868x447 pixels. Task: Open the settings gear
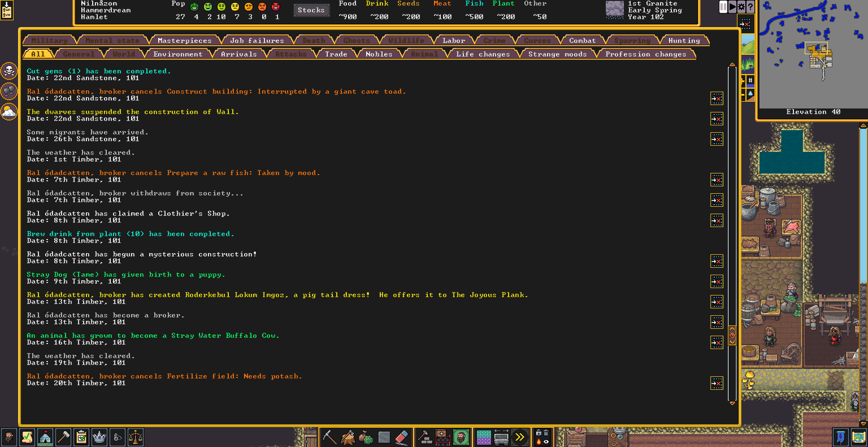[x=741, y=7]
